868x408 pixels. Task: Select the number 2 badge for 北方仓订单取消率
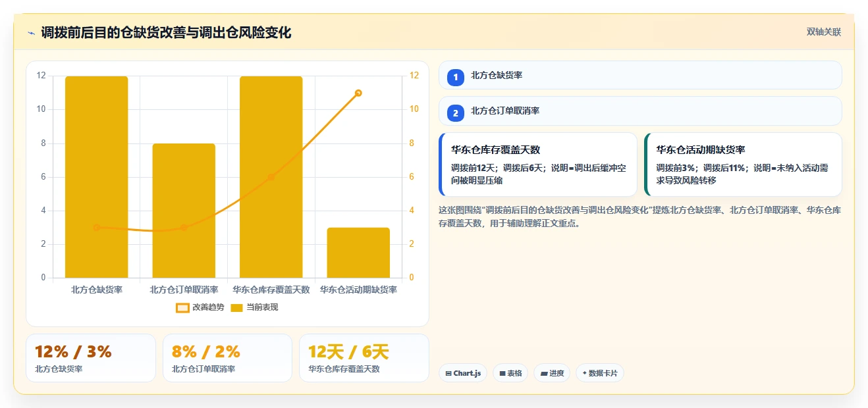pyautogui.click(x=455, y=113)
